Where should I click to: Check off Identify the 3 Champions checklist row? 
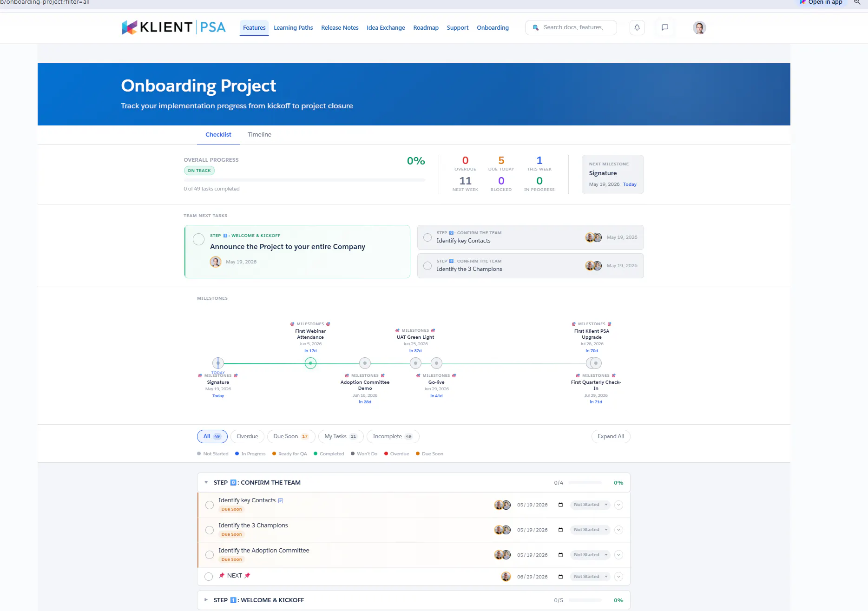pyautogui.click(x=210, y=530)
